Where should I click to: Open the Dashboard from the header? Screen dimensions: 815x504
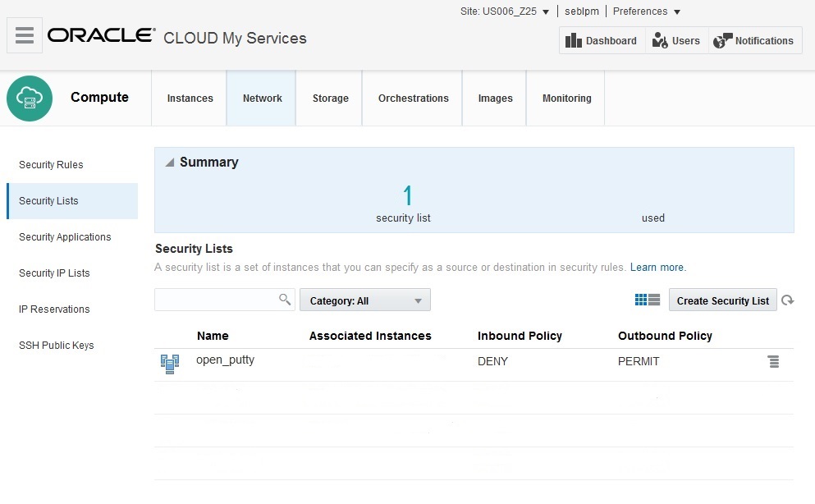tap(602, 40)
